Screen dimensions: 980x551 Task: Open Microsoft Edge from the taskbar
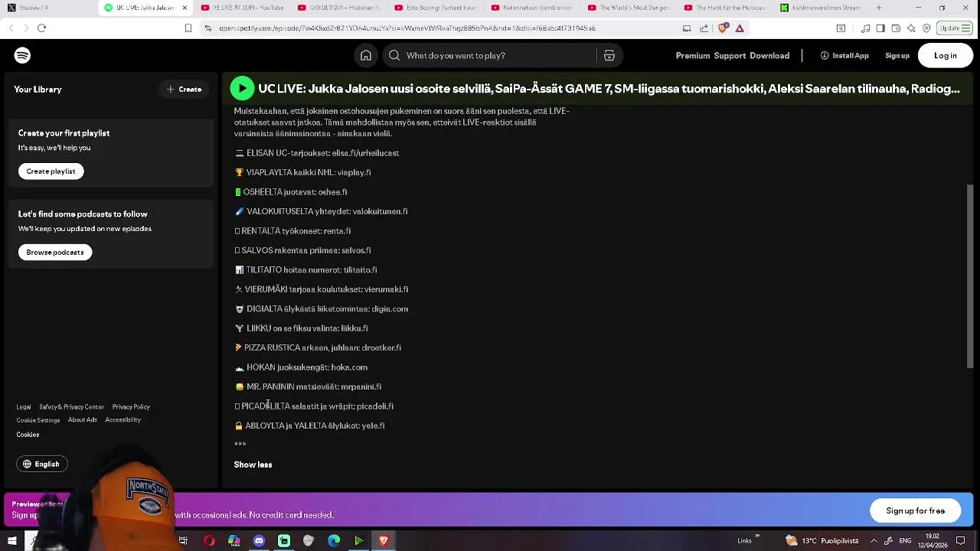pyautogui.click(x=334, y=541)
